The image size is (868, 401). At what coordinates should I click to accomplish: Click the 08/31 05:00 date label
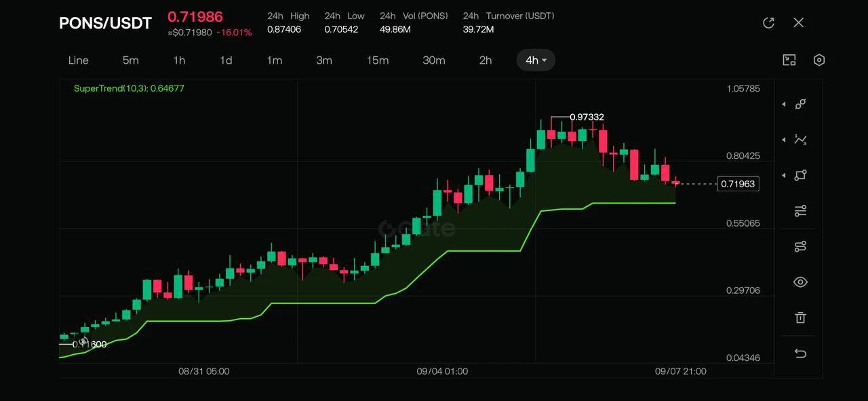point(203,371)
